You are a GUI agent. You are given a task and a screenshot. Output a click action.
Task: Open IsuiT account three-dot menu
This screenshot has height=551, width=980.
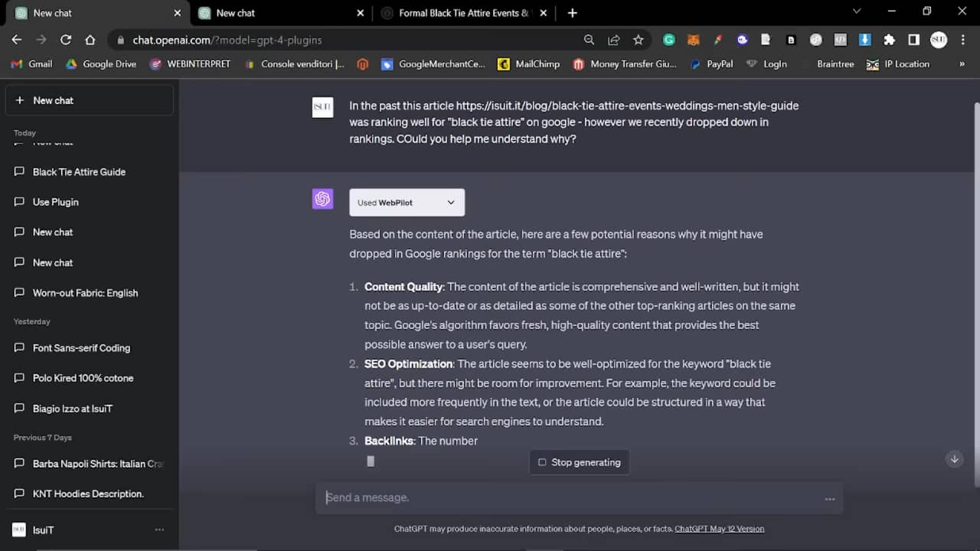pyautogui.click(x=159, y=530)
